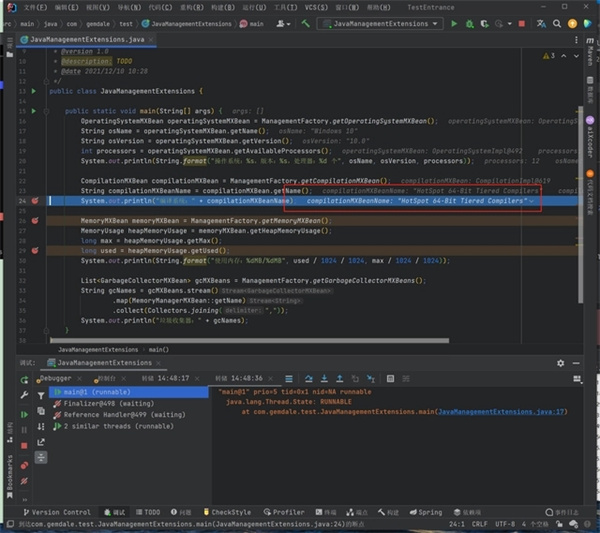This screenshot has width=600, height=533.
Task: Select the thread dump tab at 14:48:36
Action: pyautogui.click(x=239, y=378)
